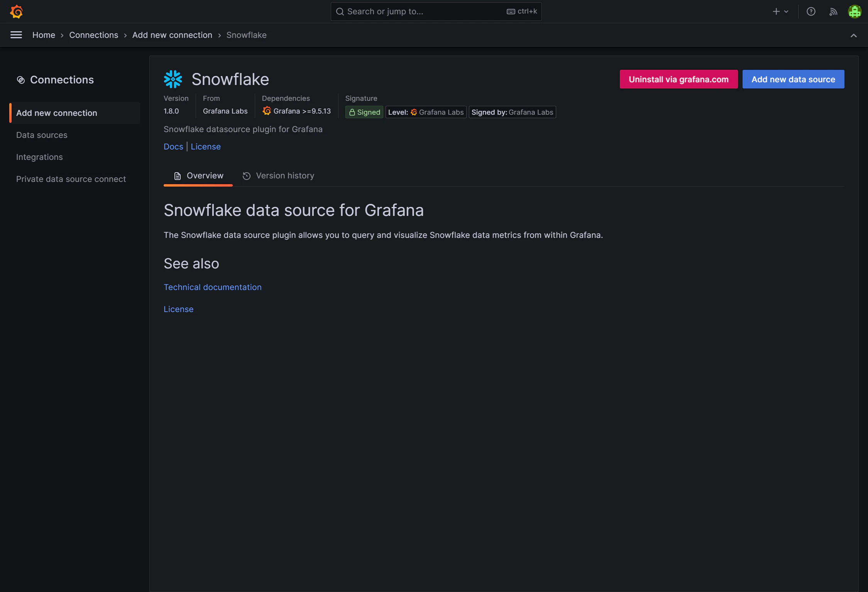Click the Grafana dependency icon
Screen dimensions: 868x592
[267, 111]
